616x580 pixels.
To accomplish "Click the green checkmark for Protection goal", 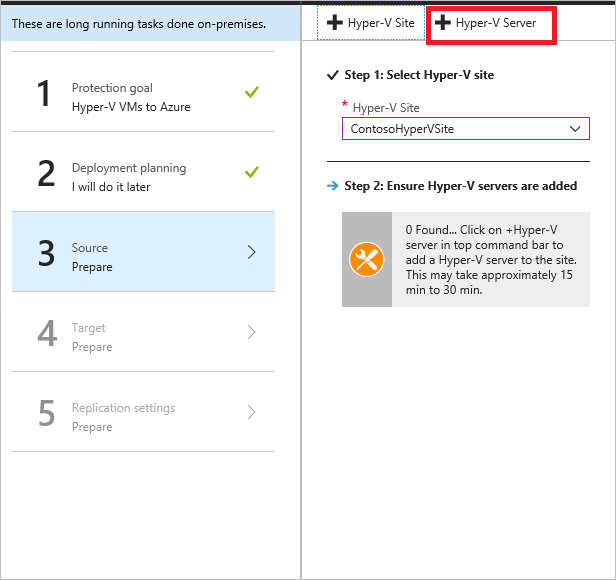I will (252, 92).
